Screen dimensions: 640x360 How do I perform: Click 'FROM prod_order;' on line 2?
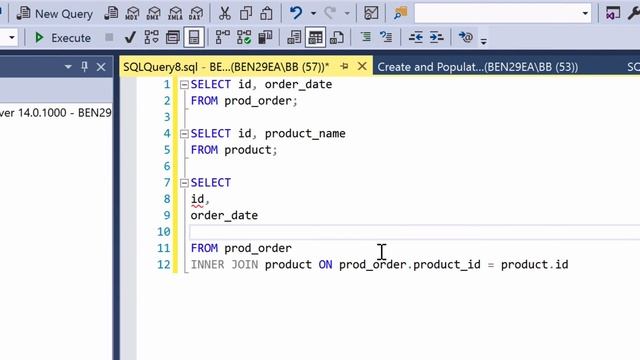pos(244,101)
